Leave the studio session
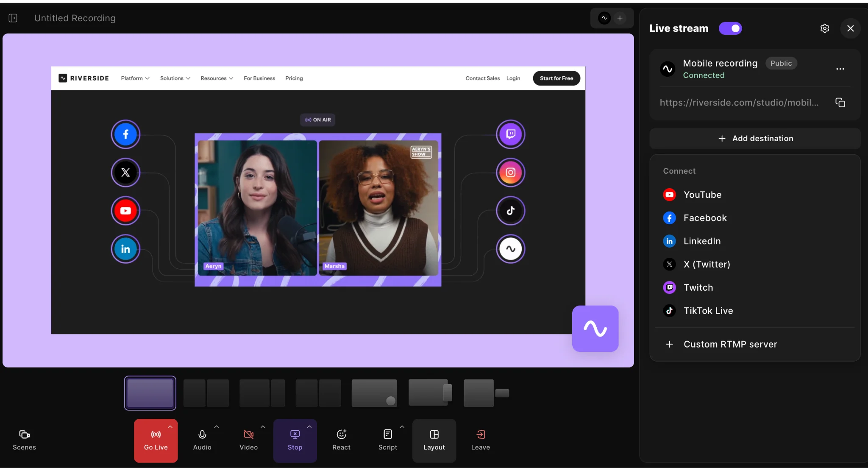The height and width of the screenshot is (468, 868). 480,440
